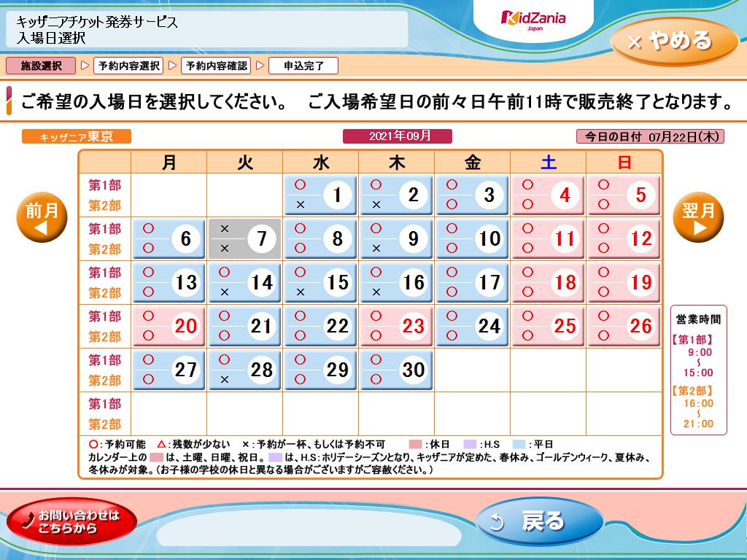This screenshot has width=747, height=560.
Task: Choose Friday the 17th
Action: pyautogui.click(x=472, y=282)
